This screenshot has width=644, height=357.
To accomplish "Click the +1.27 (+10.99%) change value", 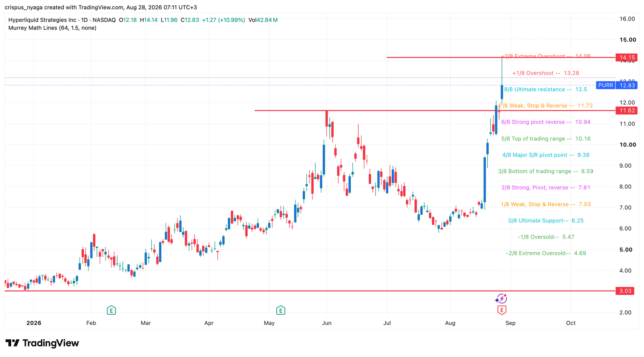I will [223, 20].
